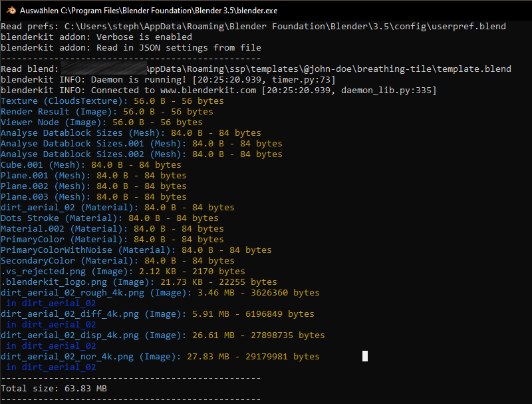Click the console window title text
The width and height of the screenshot is (532, 404).
point(148,11)
